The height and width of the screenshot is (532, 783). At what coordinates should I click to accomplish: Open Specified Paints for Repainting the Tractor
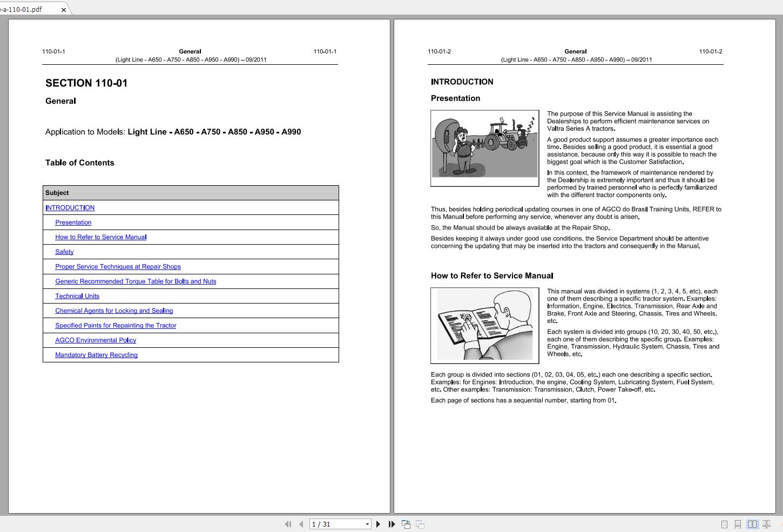[x=116, y=326]
